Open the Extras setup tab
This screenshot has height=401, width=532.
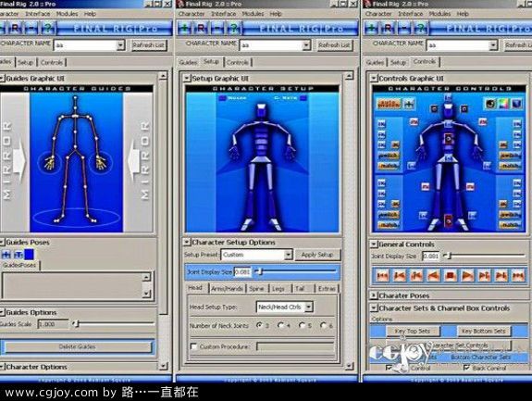(x=327, y=289)
